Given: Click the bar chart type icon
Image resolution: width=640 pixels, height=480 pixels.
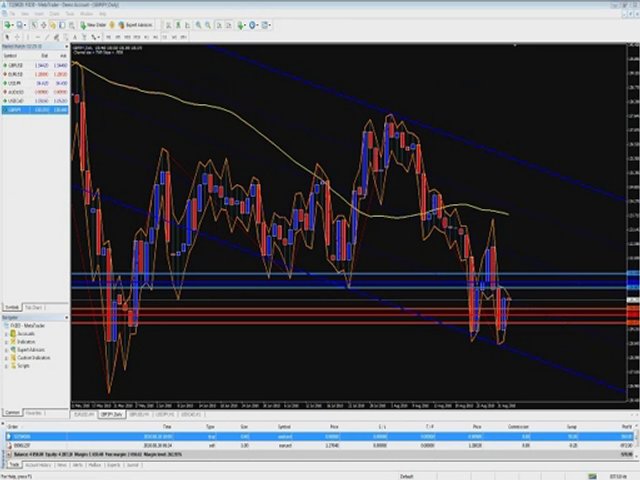Looking at the screenshot, I should tap(168, 25).
